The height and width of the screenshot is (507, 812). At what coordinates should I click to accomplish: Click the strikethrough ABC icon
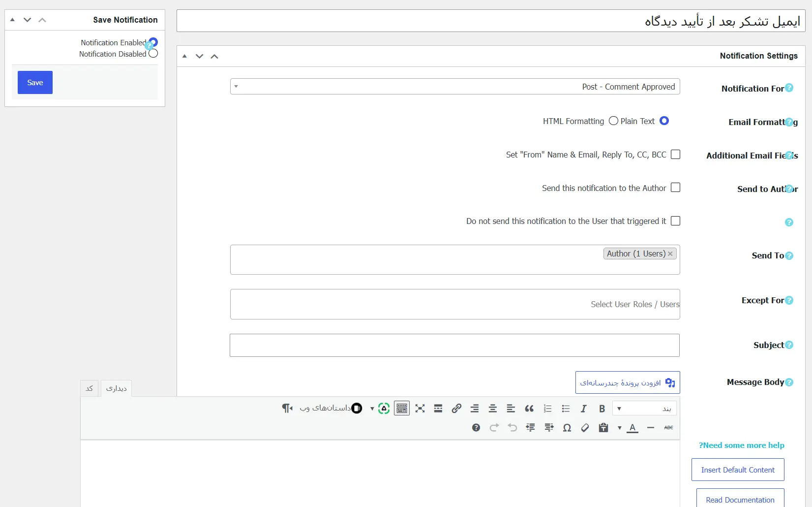tap(668, 428)
